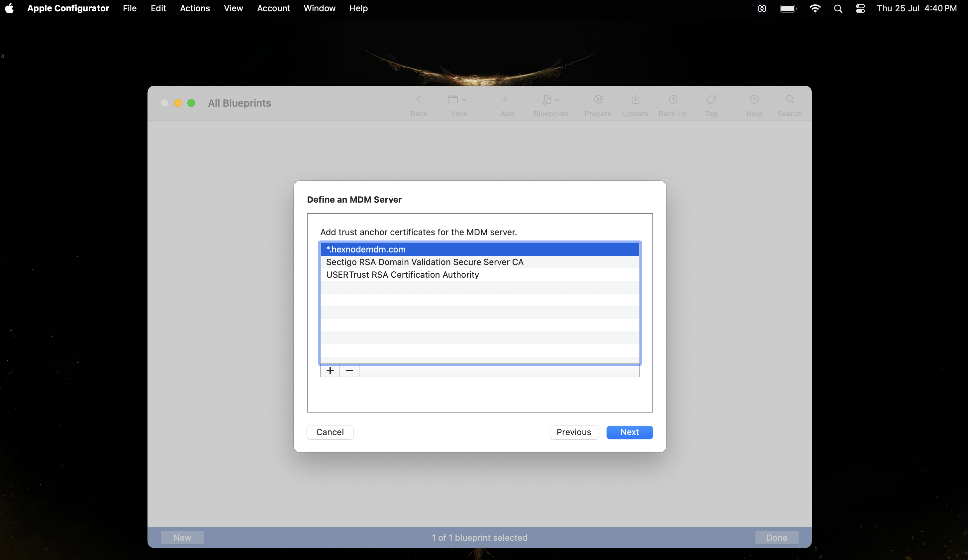
Task: Open the View toolbar dropdown
Action: (x=457, y=100)
